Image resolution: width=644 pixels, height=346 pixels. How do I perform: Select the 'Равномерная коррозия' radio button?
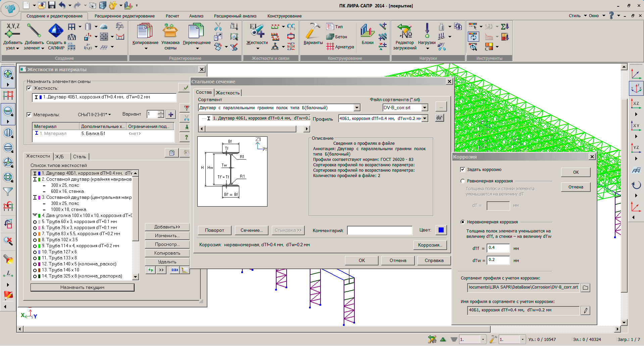(463, 181)
